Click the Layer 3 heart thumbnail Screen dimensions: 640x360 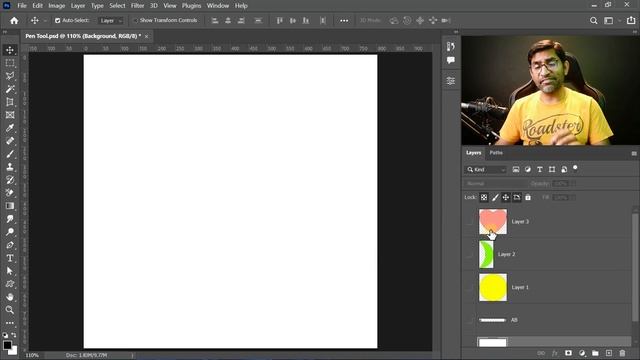493,222
